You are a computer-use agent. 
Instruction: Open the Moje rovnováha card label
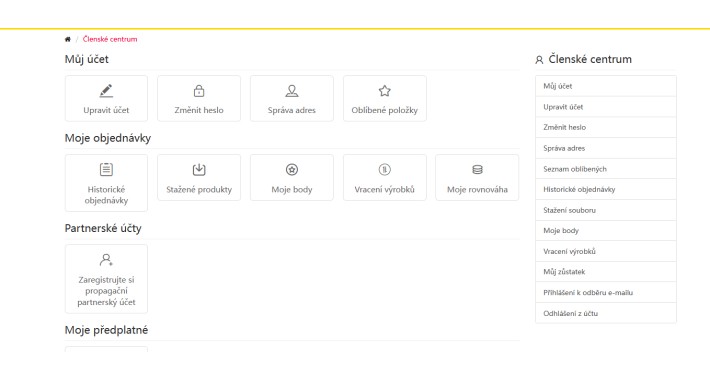click(477, 189)
